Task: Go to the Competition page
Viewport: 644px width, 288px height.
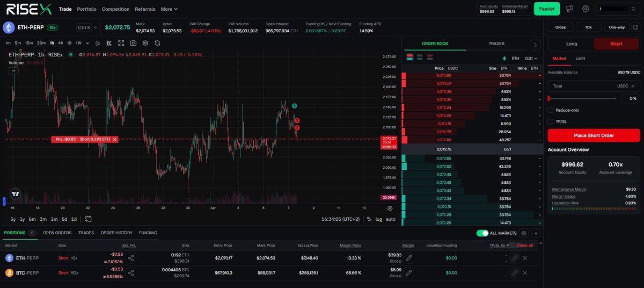Action: [x=115, y=9]
